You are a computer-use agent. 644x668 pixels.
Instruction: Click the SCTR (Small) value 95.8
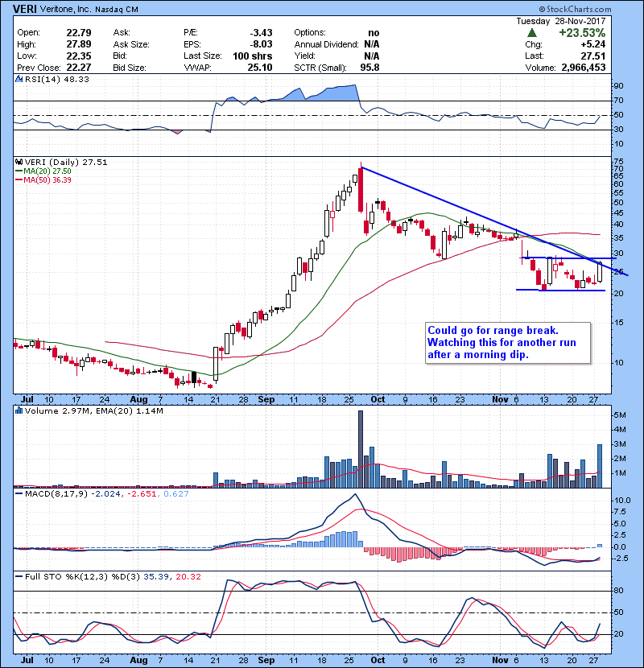[369, 68]
